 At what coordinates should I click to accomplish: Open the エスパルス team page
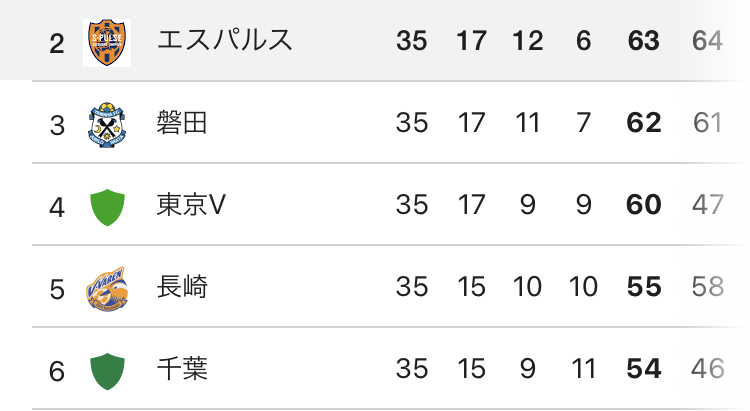(224, 40)
